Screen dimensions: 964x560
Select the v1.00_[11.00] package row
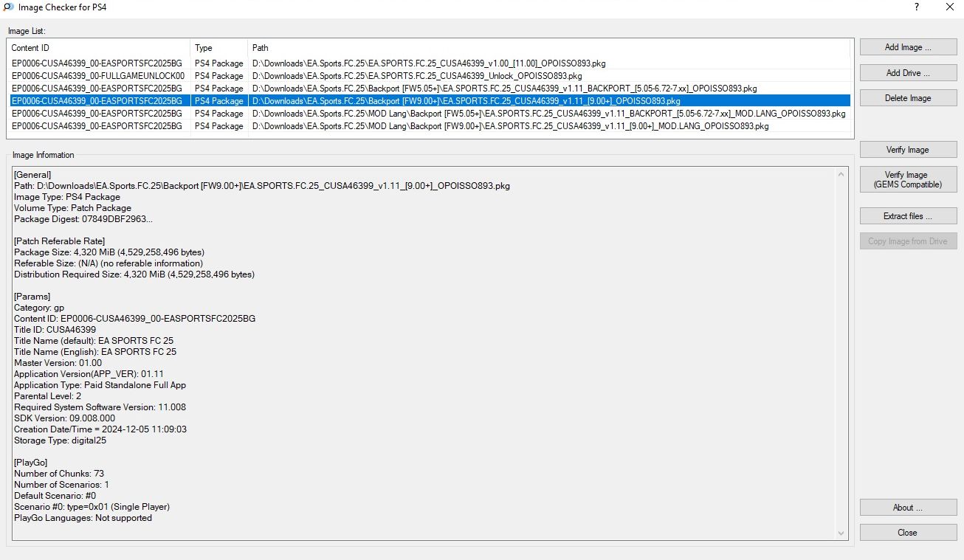[429, 63]
